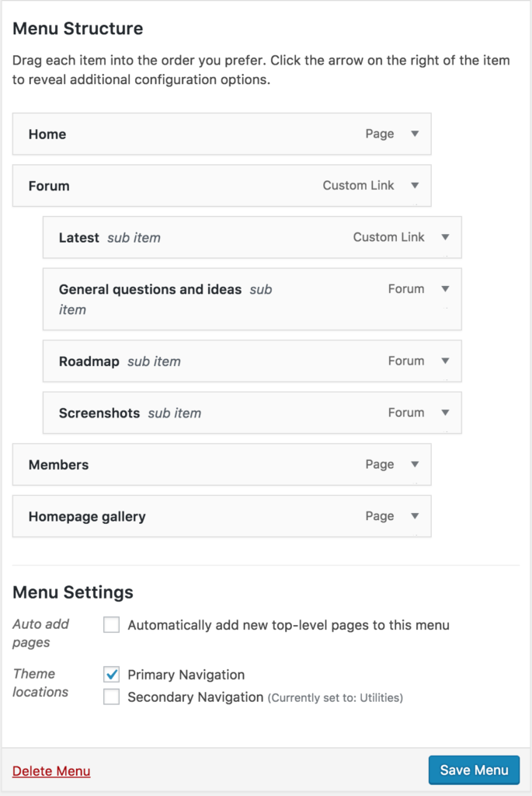532x796 pixels.
Task: Enable automatically adding new top-level pages
Action: [111, 624]
